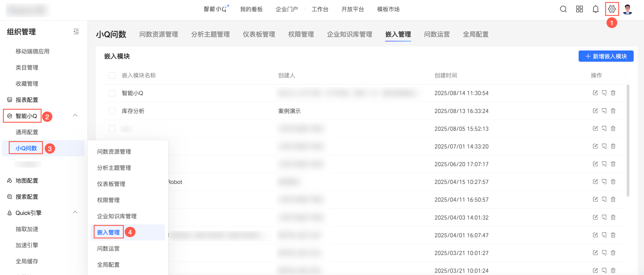Switch to 问数资源管理 tab
This screenshot has width=644, height=275.
tap(159, 34)
